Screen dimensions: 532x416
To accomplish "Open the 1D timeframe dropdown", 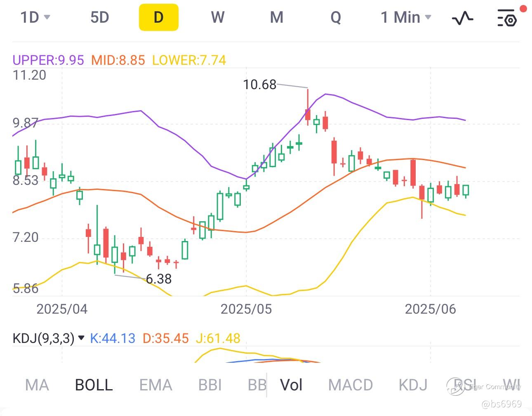I will [x=35, y=17].
